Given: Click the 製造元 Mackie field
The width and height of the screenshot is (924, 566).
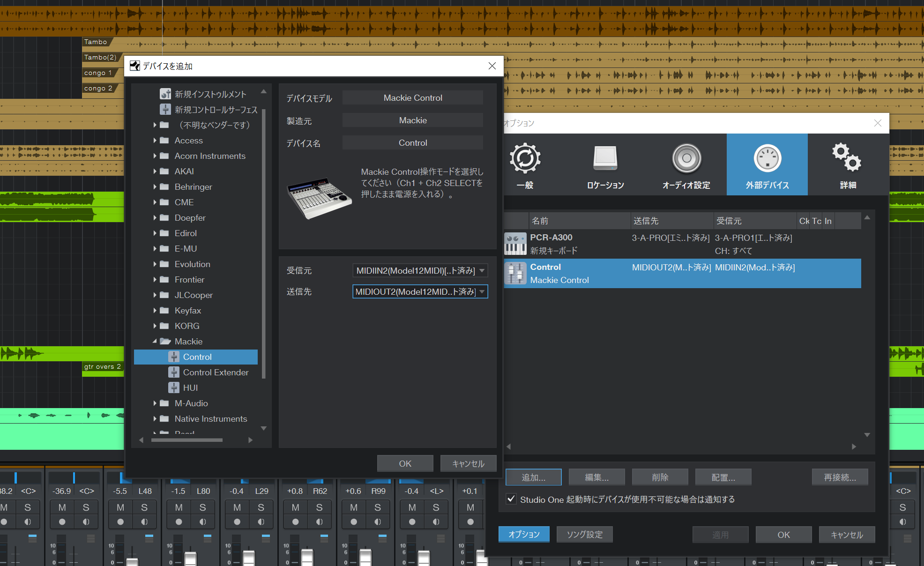Looking at the screenshot, I should pyautogui.click(x=413, y=120).
